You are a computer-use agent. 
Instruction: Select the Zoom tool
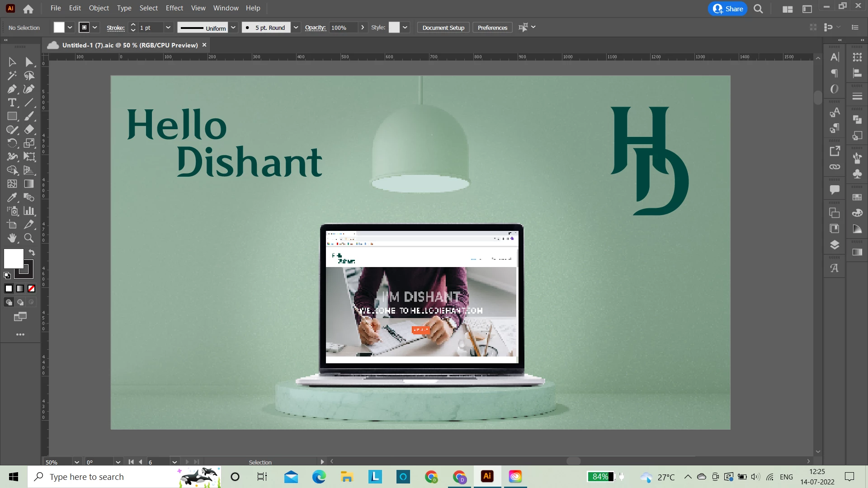(29, 238)
